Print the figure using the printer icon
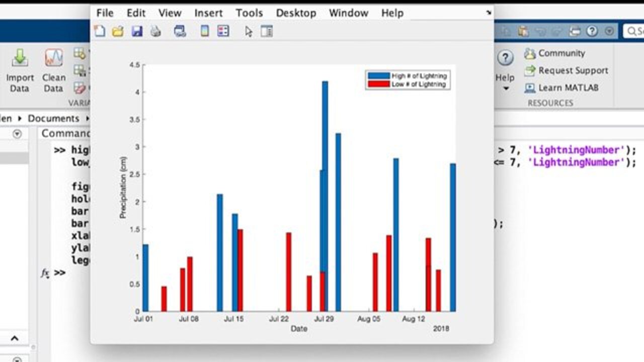Image resolution: width=644 pixels, height=362 pixels. [155, 31]
